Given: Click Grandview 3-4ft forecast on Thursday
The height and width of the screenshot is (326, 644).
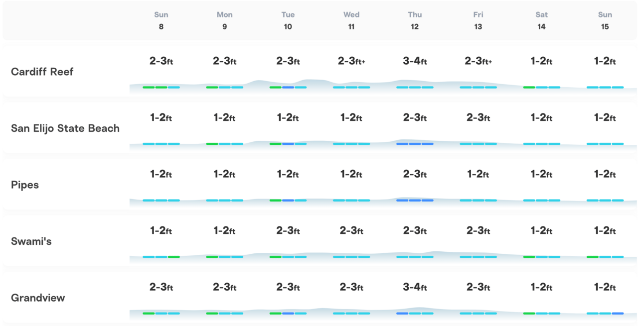Looking at the screenshot, I should (x=415, y=287).
